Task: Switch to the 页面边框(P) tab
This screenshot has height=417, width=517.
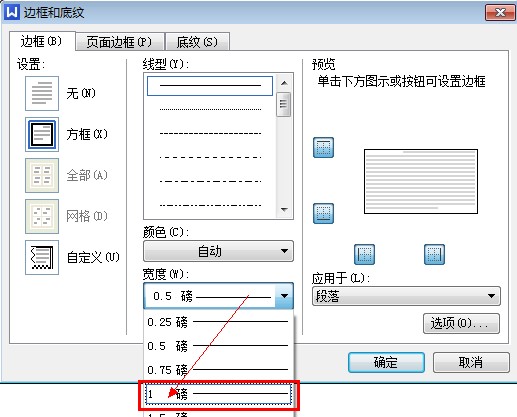Action: (120, 42)
